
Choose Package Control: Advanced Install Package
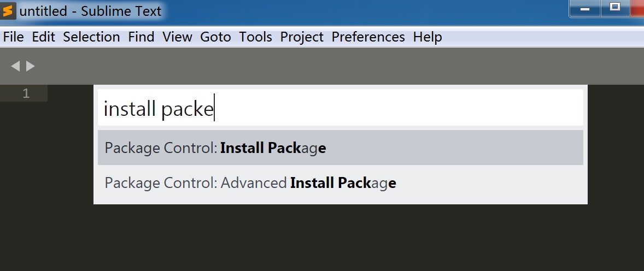point(341,182)
